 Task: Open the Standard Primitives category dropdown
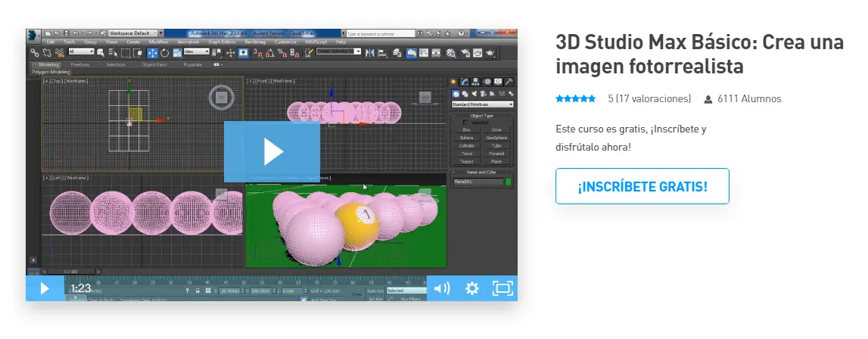tap(483, 104)
